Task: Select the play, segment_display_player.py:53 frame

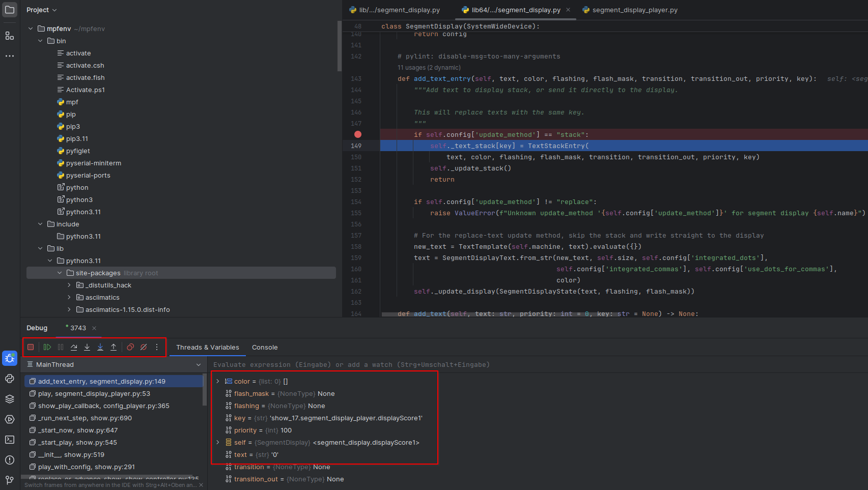Action: (94, 394)
